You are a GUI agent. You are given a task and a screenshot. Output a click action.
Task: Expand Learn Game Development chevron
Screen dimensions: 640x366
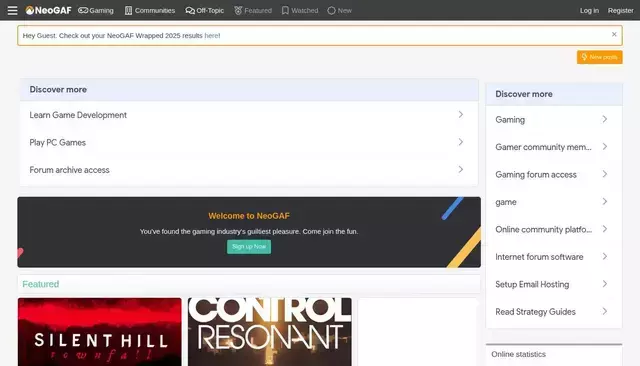point(460,115)
